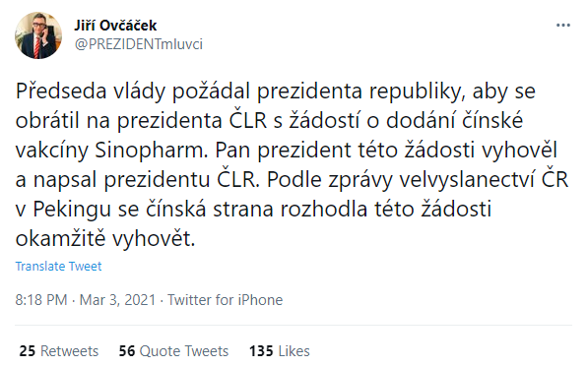Open the 8:18 PM timestamp
The width and height of the screenshot is (588, 367).
[x=41, y=300]
